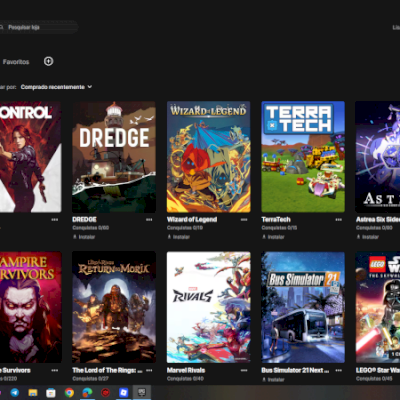Open Telegram from the taskbar
The width and height of the screenshot is (400, 400).
click(x=15, y=393)
